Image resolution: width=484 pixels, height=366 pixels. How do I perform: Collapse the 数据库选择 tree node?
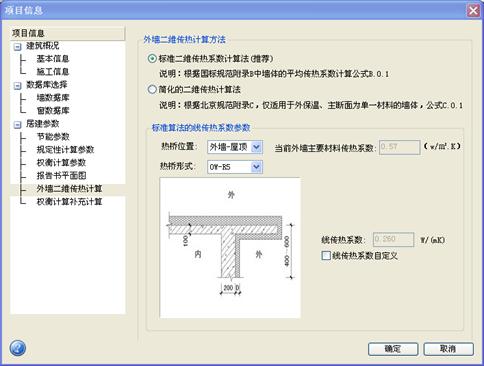click(17, 86)
